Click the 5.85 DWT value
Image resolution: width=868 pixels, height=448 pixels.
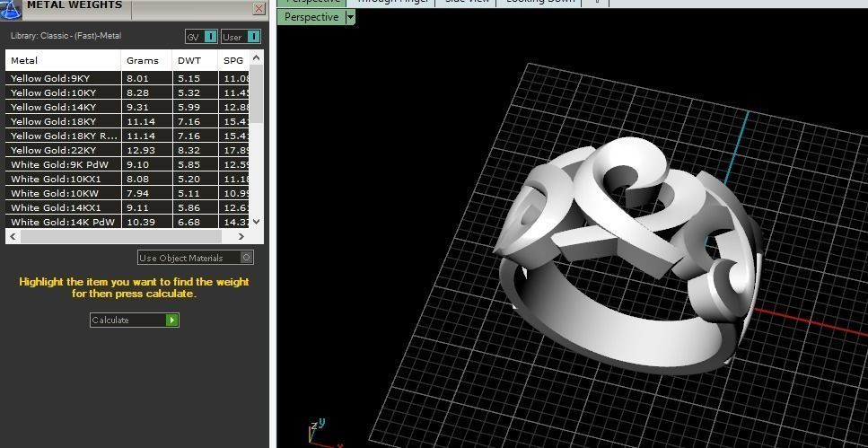189,165
